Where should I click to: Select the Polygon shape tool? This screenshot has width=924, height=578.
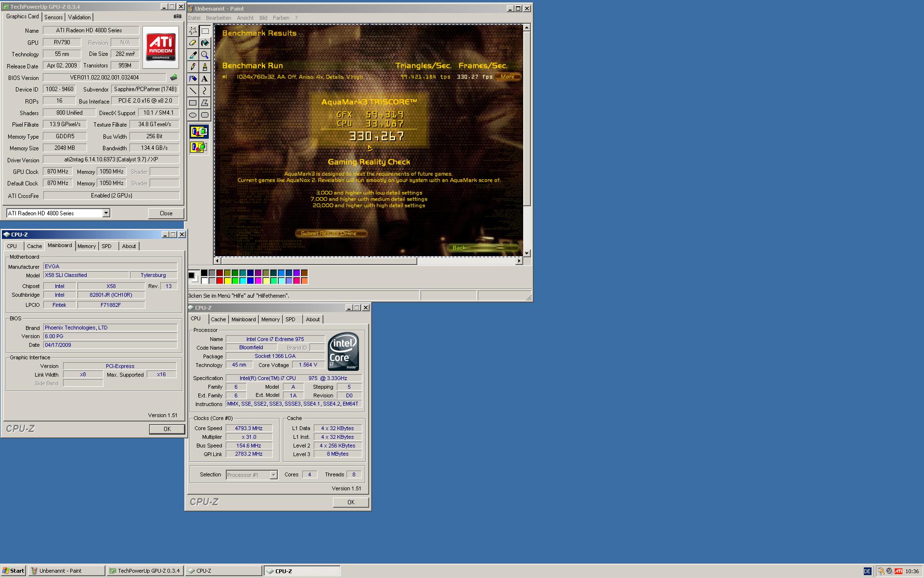click(x=205, y=103)
